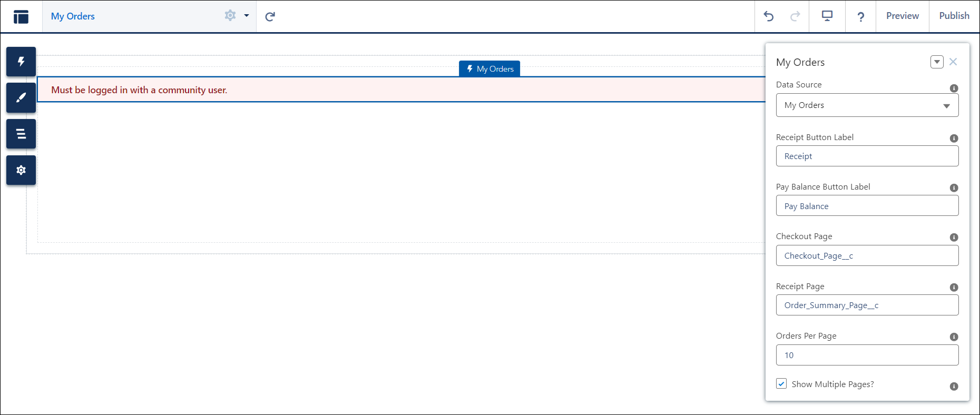Image resolution: width=980 pixels, height=415 pixels.
Task: Publish the site
Action: [954, 16]
